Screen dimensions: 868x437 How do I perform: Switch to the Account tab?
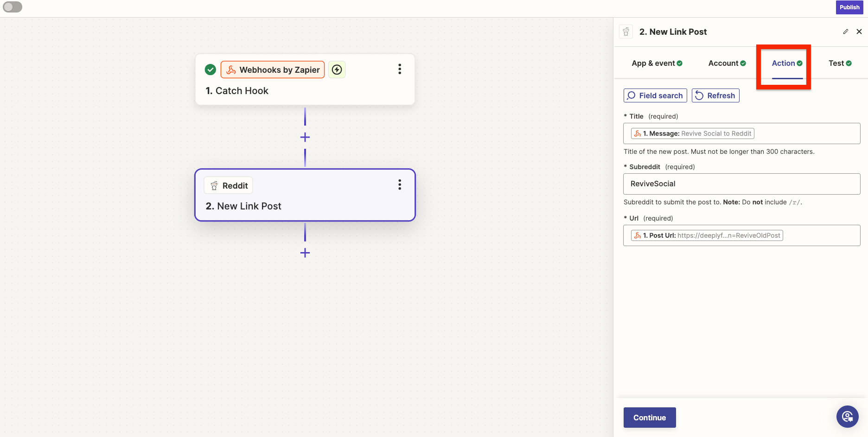pyautogui.click(x=727, y=63)
